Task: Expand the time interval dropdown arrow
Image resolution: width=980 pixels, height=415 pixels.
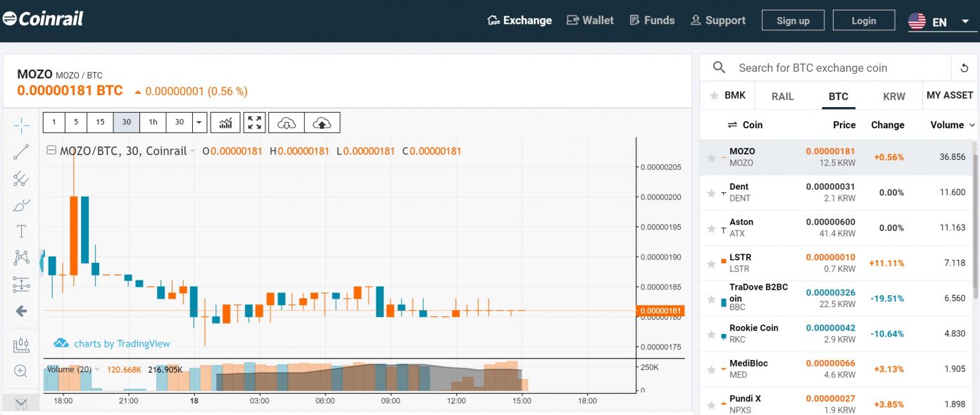Action: coord(199,123)
